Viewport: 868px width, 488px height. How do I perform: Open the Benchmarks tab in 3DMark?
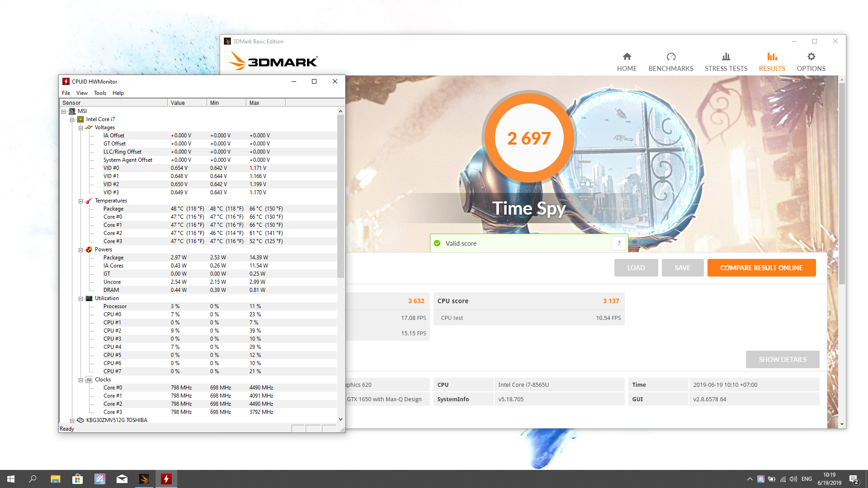pyautogui.click(x=670, y=62)
